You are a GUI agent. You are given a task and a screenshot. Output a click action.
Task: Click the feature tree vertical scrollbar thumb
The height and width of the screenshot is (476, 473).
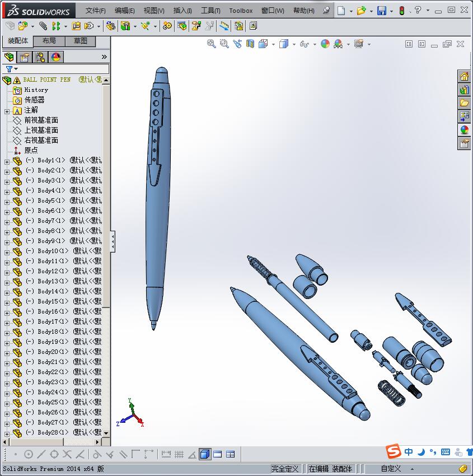click(x=106, y=197)
